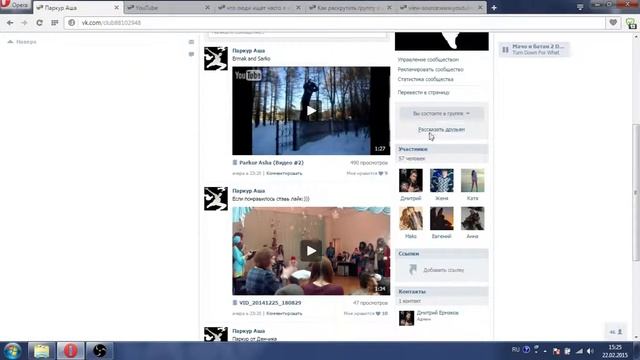Click Добавить ссылку link
The width and height of the screenshot is (640, 360).
coord(443,270)
